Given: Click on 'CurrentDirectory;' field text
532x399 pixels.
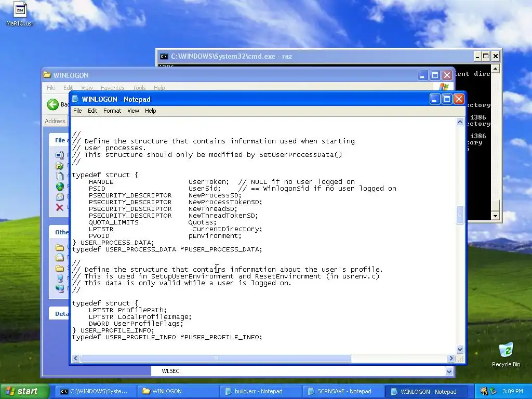Looking at the screenshot, I should click(228, 229).
